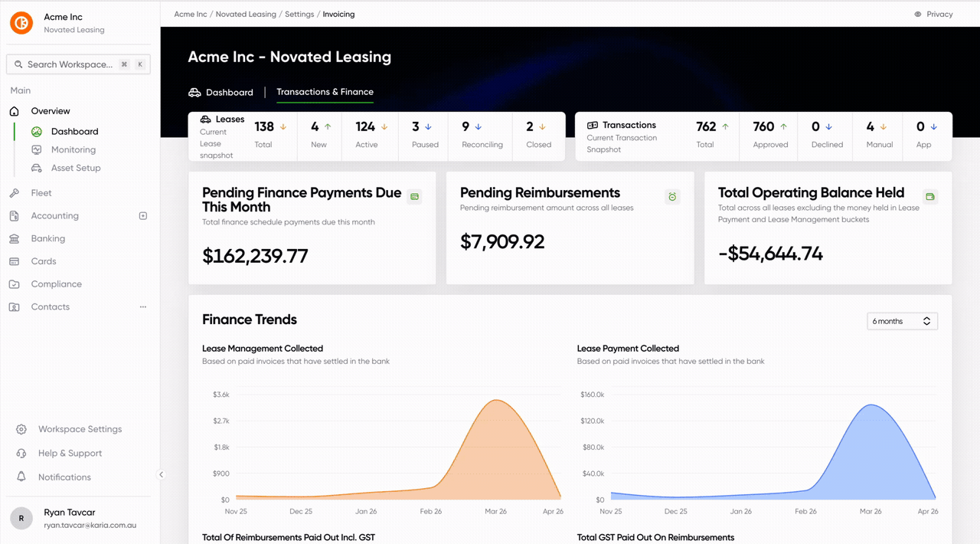Click the wallet icon on the Total Operating Balance card

930,197
